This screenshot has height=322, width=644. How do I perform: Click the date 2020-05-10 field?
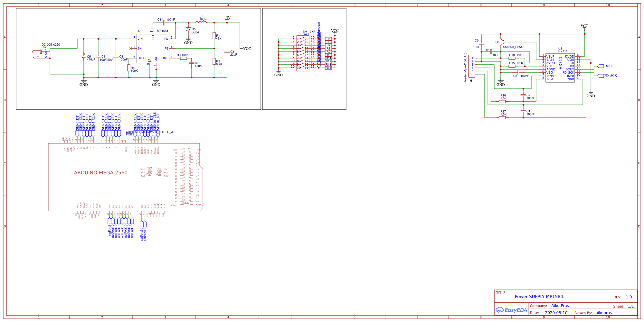[556, 313]
